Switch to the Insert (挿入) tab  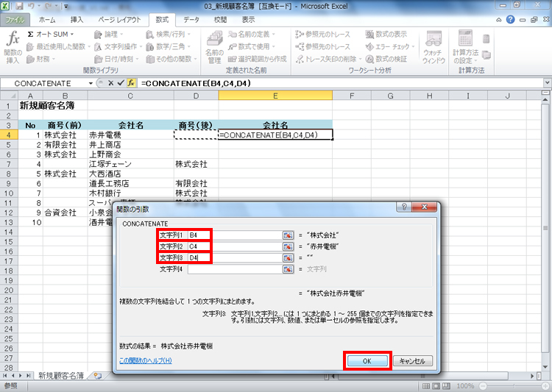point(77,20)
